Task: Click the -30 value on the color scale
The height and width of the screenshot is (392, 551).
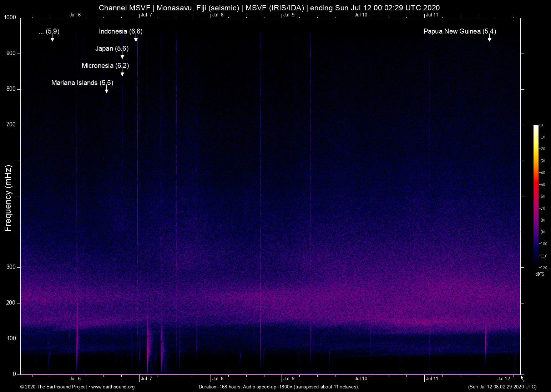Action: tap(542, 161)
